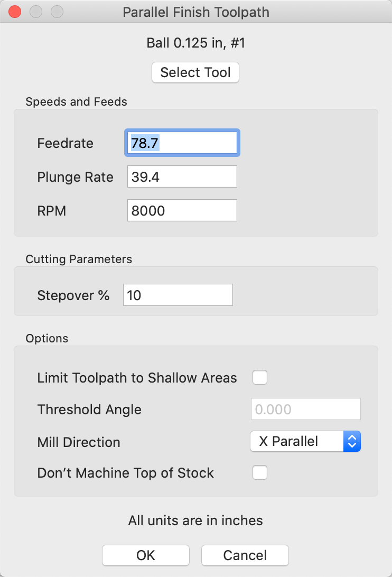The height and width of the screenshot is (577, 392).
Task: Click the gray minimize window button
Action: [36, 12]
